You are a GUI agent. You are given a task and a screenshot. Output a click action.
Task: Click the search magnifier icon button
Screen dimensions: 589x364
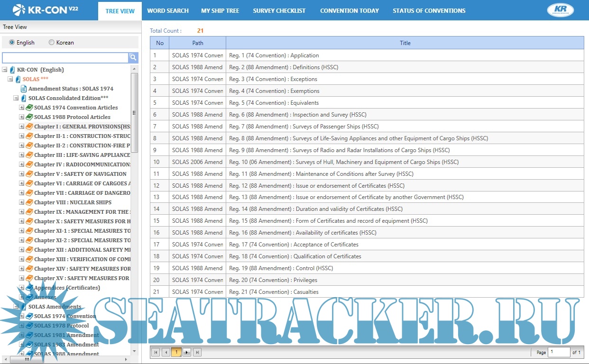133,58
